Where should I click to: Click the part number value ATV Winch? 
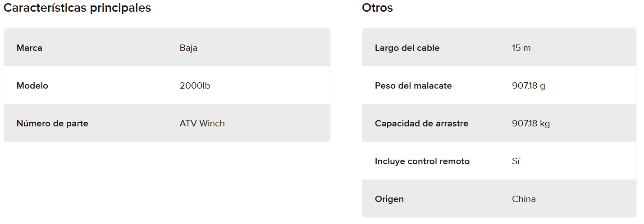(202, 123)
